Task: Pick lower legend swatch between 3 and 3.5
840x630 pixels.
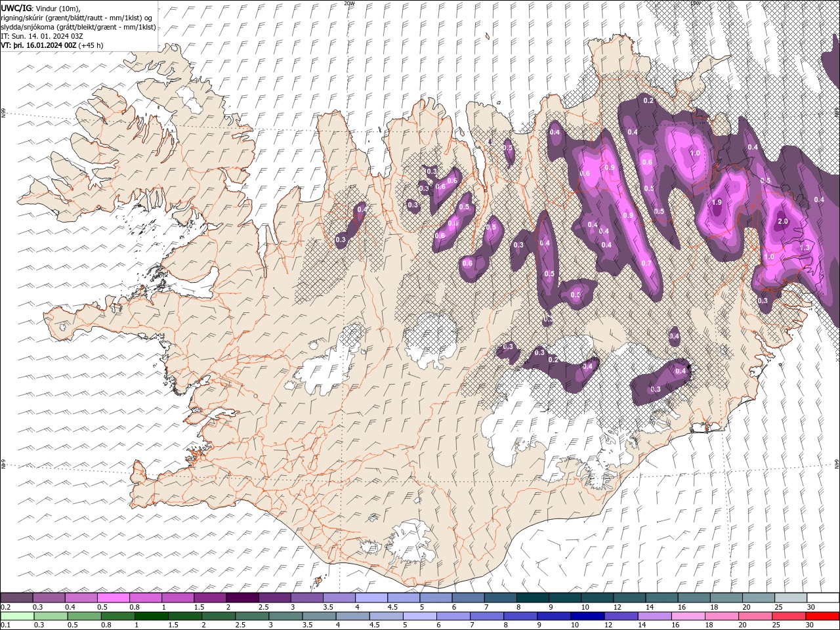Action: coord(285,616)
